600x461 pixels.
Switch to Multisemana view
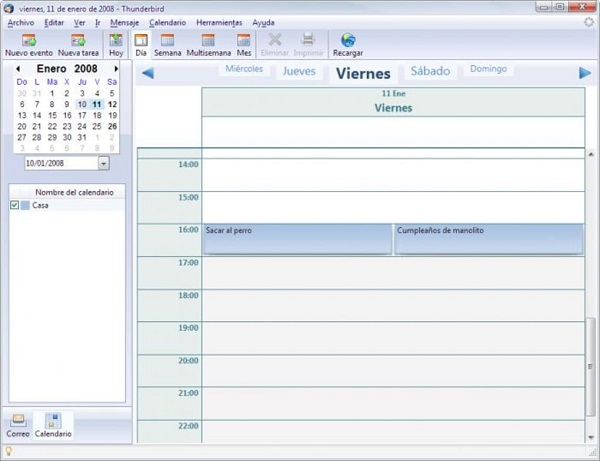click(209, 45)
